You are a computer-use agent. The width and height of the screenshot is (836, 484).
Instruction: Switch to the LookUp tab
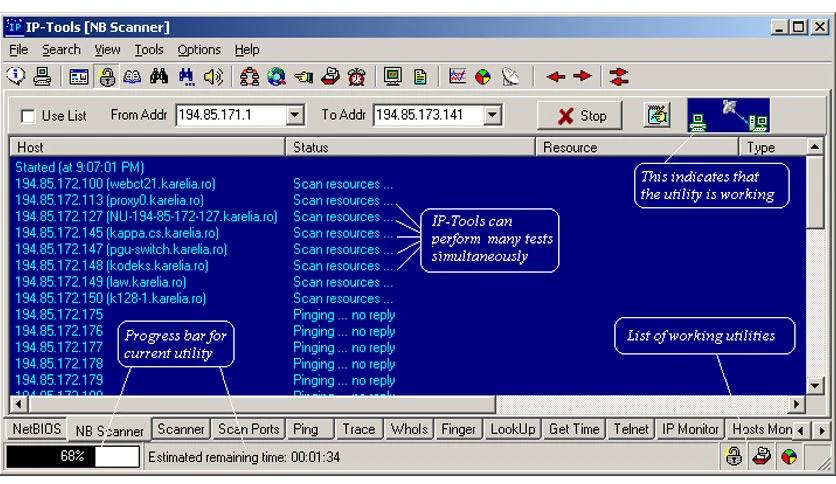513,429
